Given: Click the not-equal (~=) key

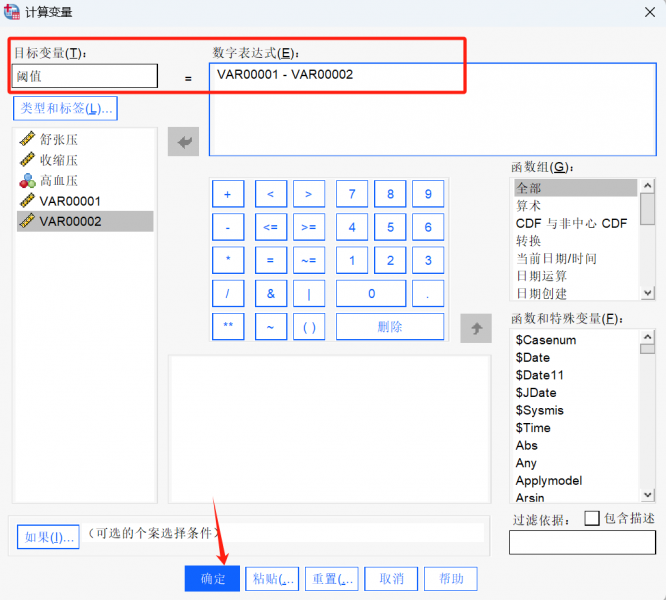Looking at the screenshot, I should coord(309,260).
